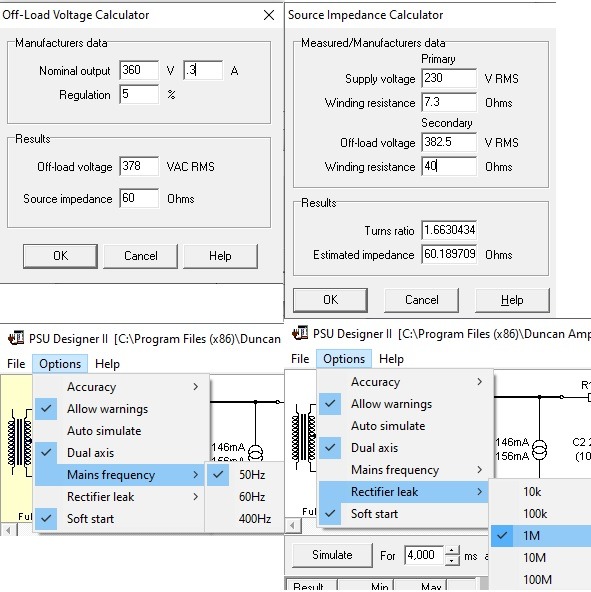Open Options menu in right PSU window
The image size is (591, 592).
[x=344, y=359]
